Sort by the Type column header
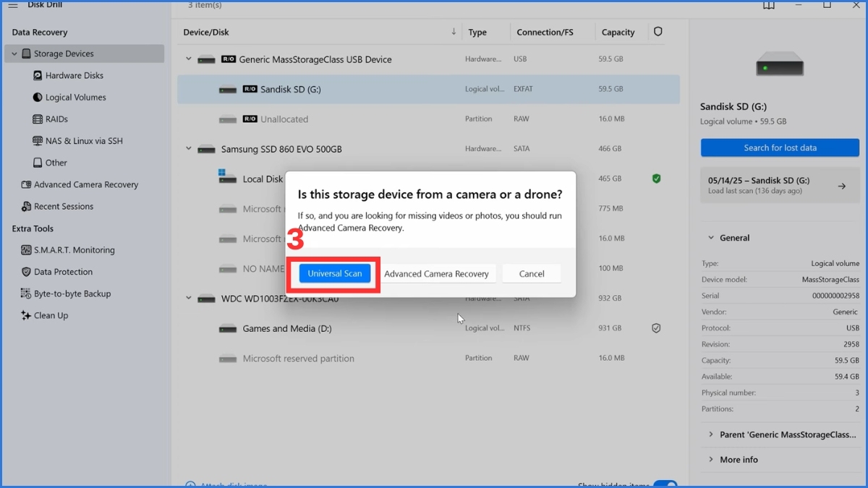 click(477, 32)
